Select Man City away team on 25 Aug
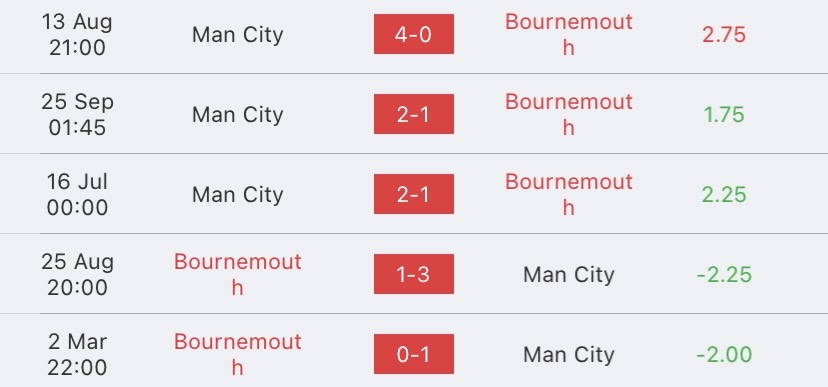 (x=569, y=275)
